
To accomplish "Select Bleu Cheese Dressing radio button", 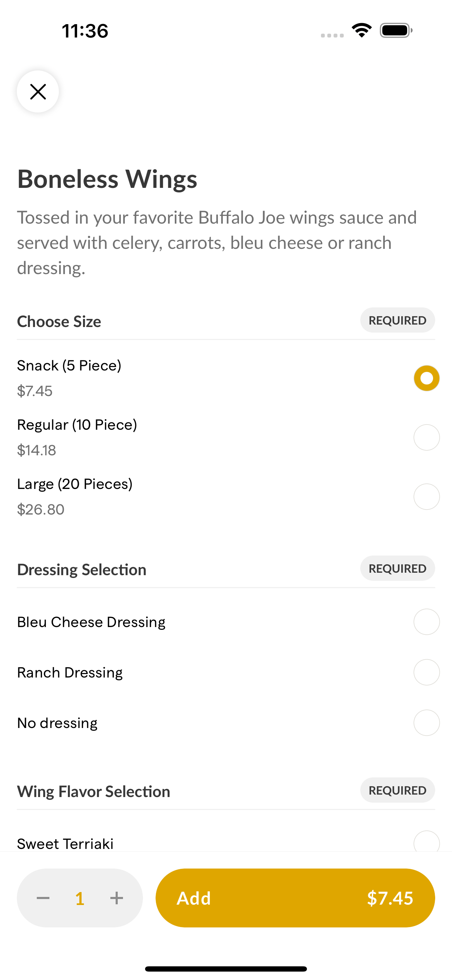I will pos(426,622).
